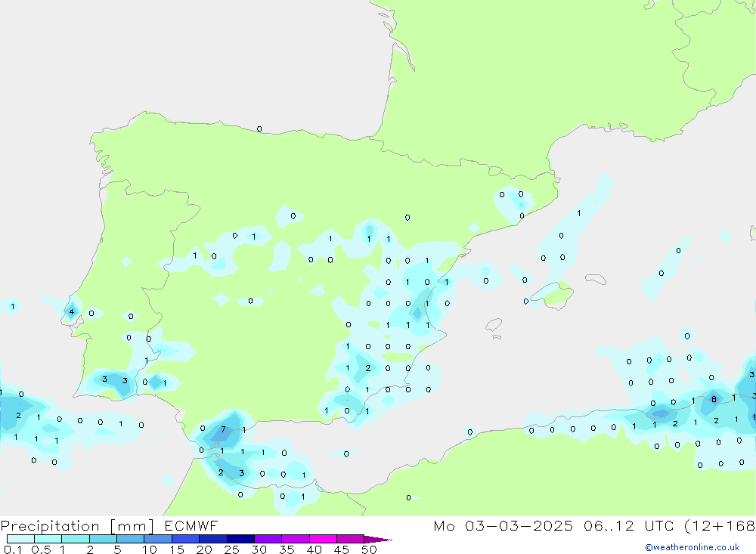The image size is (756, 554).
Task: Click the Menorca island outline
Action: [x=596, y=279]
